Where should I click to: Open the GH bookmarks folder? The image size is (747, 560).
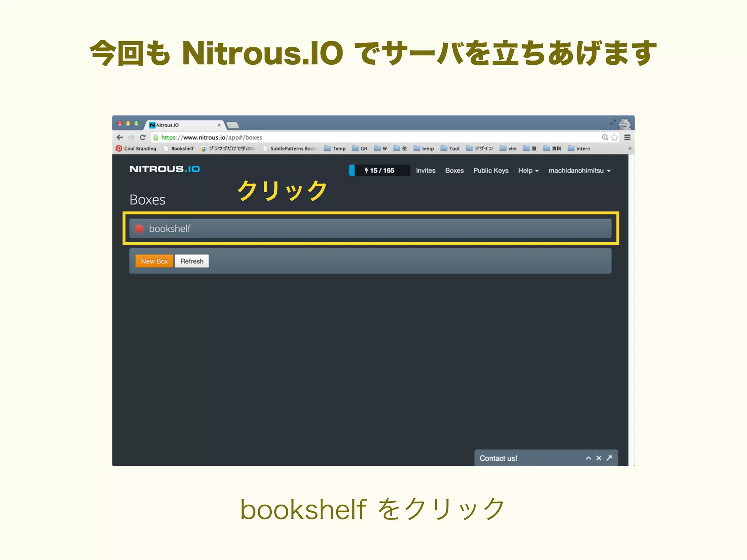tap(360, 148)
